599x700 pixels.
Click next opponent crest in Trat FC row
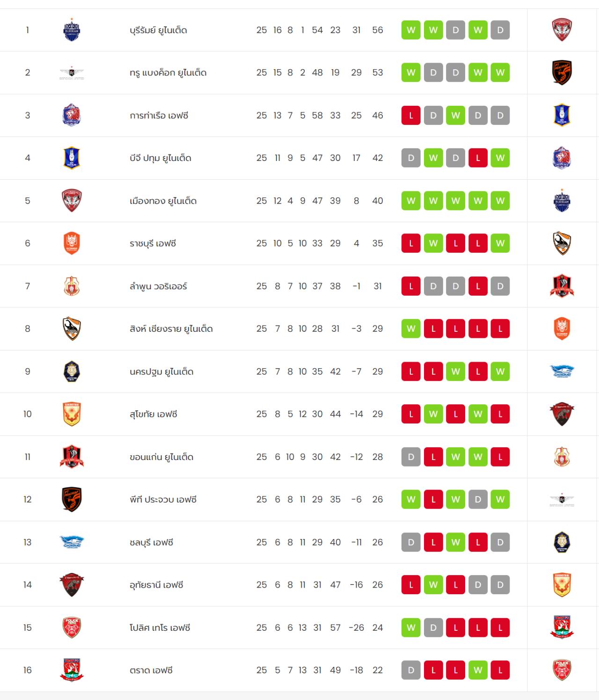coord(562,670)
